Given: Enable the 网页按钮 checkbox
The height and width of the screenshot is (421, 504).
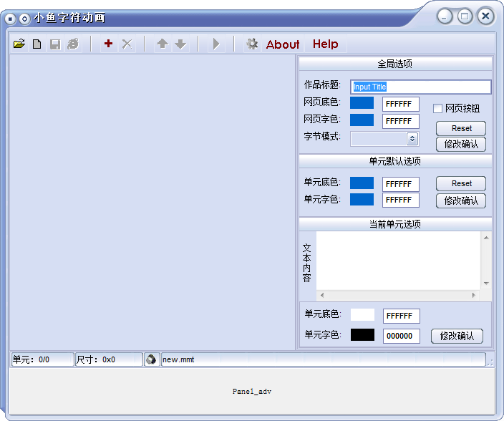Looking at the screenshot, I should point(438,109).
